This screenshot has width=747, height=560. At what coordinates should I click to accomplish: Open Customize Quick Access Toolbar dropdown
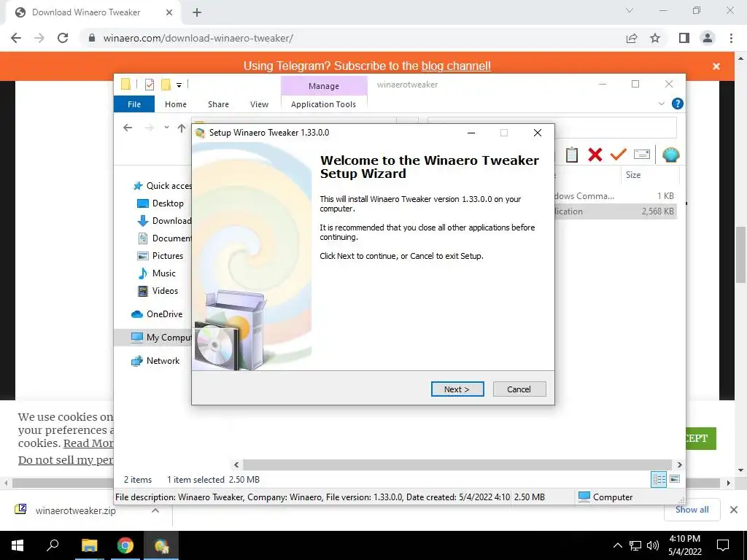[x=179, y=85]
